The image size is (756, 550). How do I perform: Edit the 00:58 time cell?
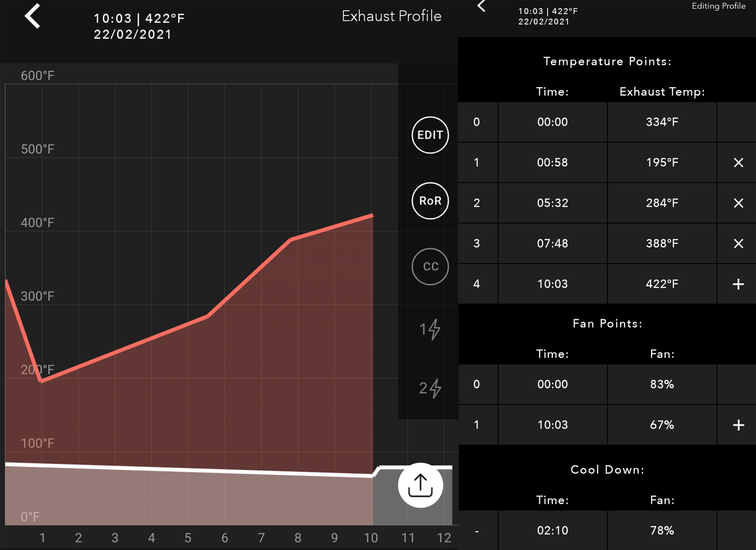pos(552,163)
